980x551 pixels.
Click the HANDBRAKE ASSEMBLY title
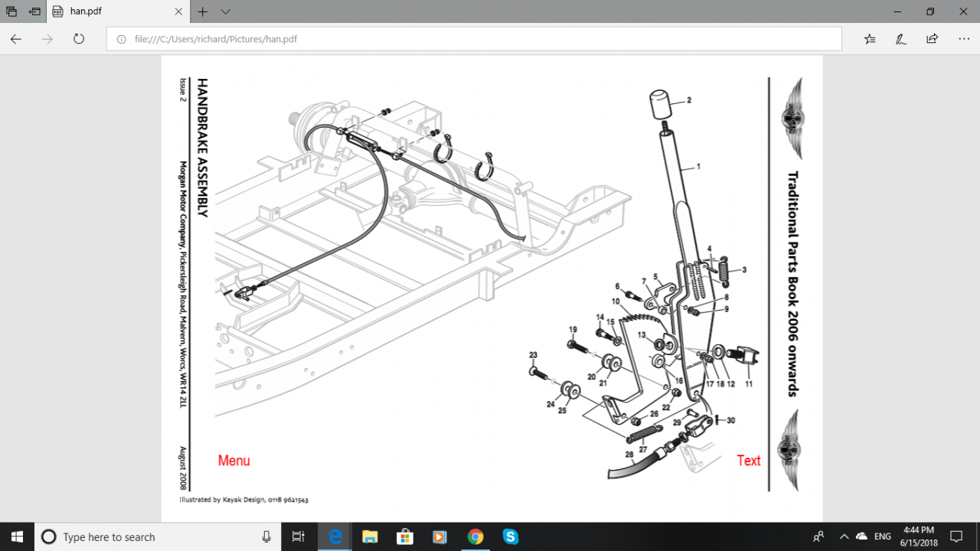[203, 148]
